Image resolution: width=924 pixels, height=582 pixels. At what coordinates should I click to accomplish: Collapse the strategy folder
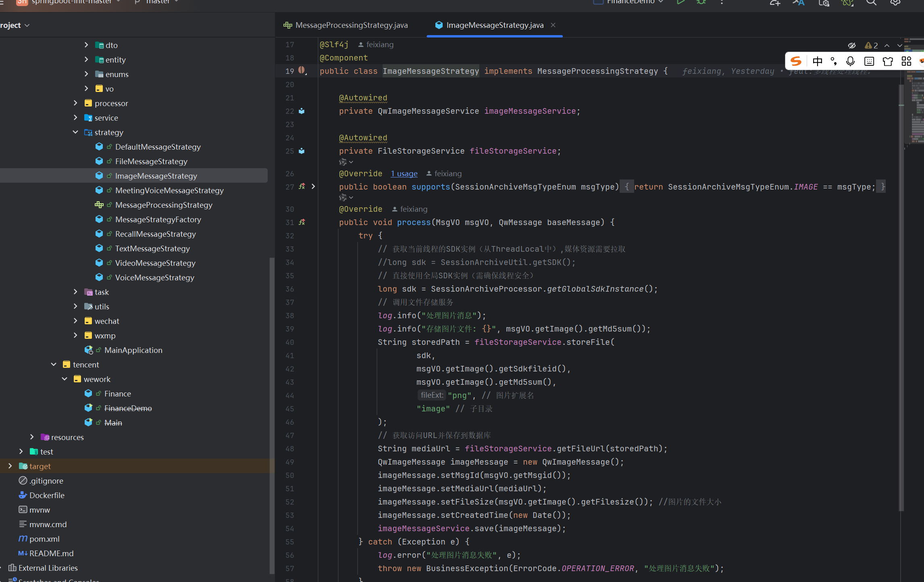click(75, 132)
